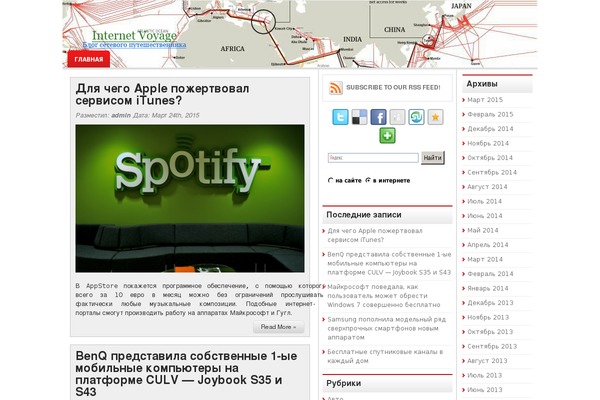Click the "Последние записи" section heading
Image resolution: width=600 pixels, height=400 pixels.
tap(364, 215)
